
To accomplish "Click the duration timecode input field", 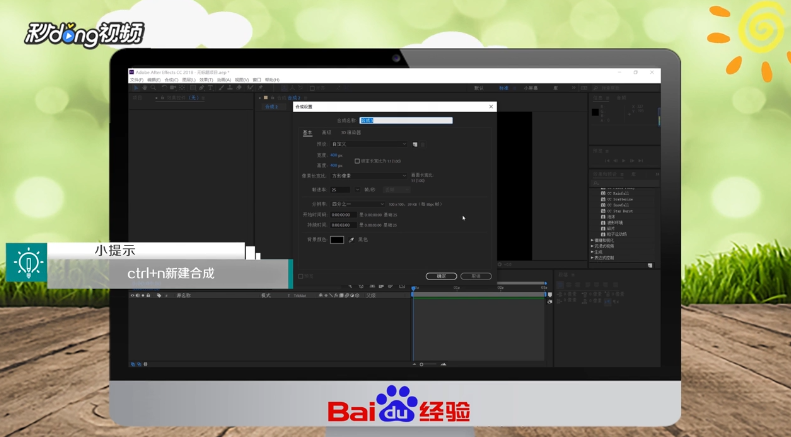I will [344, 225].
